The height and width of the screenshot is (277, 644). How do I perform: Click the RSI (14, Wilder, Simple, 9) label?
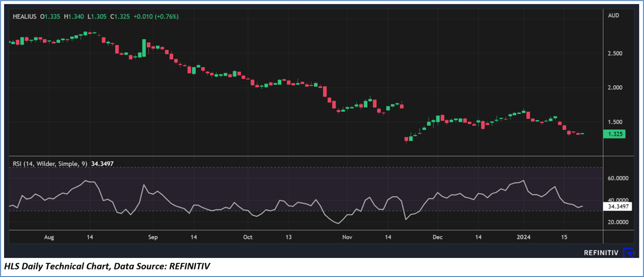50,164
